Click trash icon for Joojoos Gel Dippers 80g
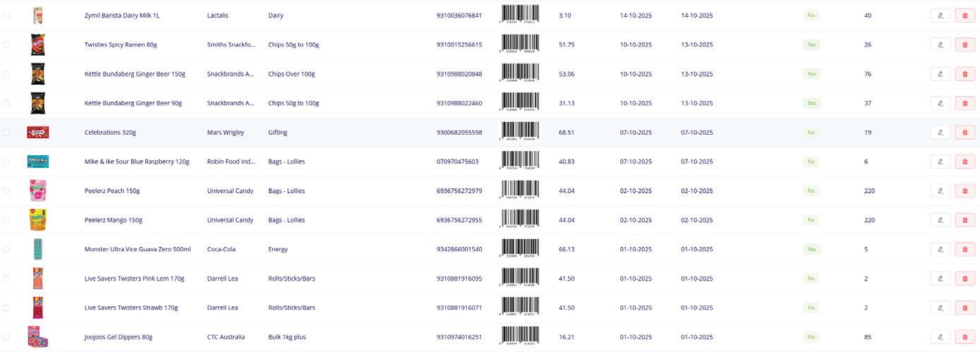980x352 pixels. tap(964, 336)
